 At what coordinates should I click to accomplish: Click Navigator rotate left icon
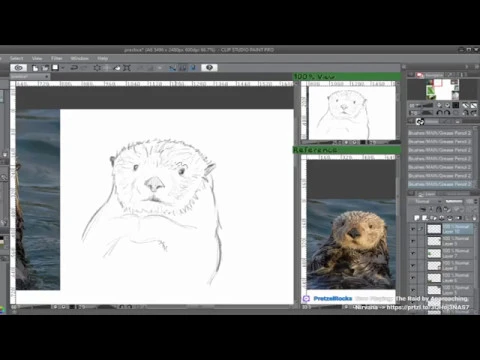[439, 113]
